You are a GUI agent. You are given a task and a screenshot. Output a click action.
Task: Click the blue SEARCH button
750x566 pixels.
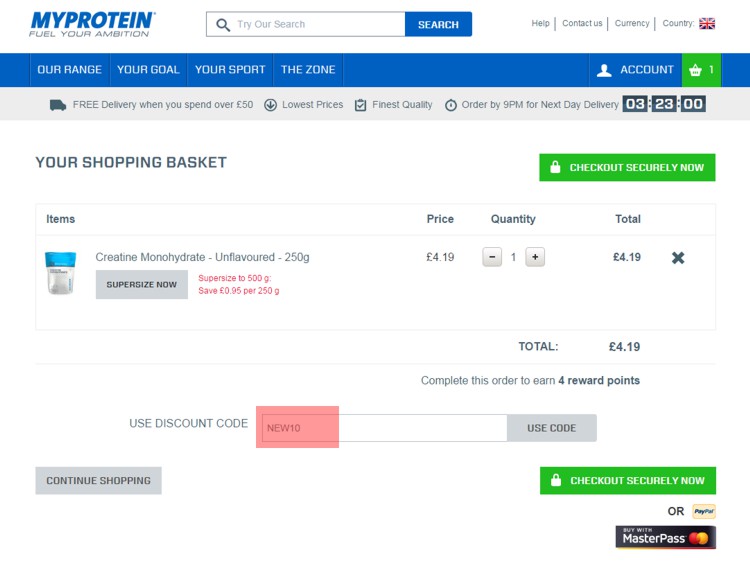click(x=438, y=24)
